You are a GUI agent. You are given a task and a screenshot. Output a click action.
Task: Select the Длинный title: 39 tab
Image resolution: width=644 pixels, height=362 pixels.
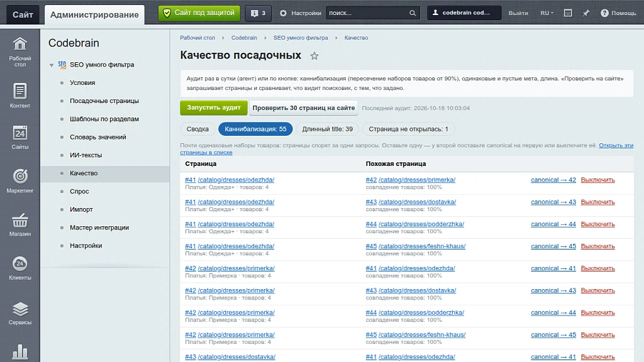[327, 129]
